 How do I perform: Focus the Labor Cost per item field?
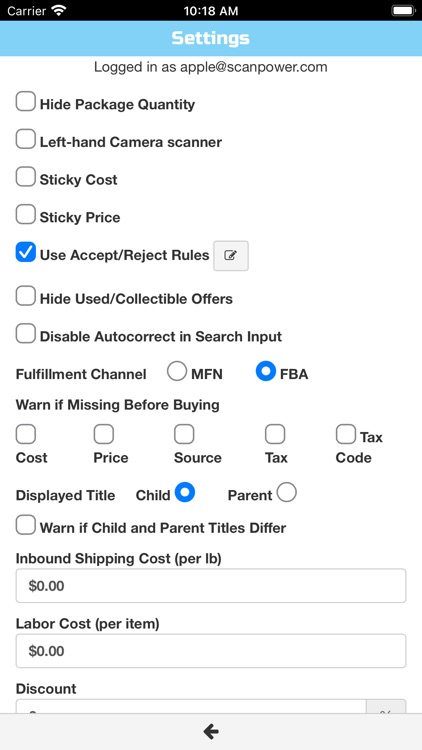click(x=211, y=651)
